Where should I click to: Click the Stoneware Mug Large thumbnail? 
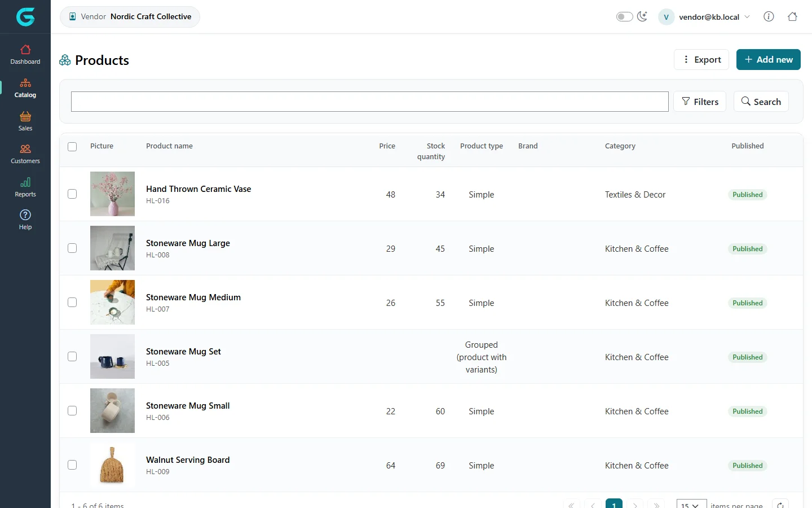[112, 248]
